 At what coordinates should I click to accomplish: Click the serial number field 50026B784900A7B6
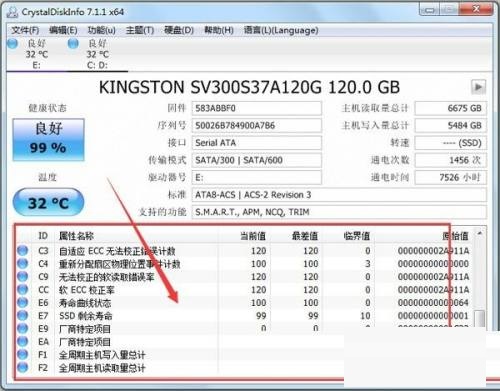pyautogui.click(x=257, y=126)
